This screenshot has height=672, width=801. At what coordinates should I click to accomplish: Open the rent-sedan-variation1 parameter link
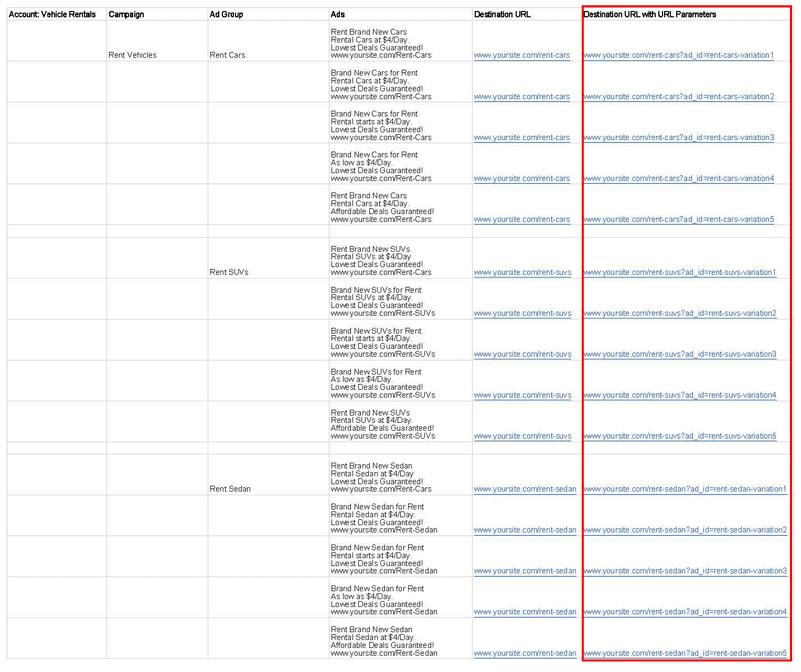[x=685, y=489]
